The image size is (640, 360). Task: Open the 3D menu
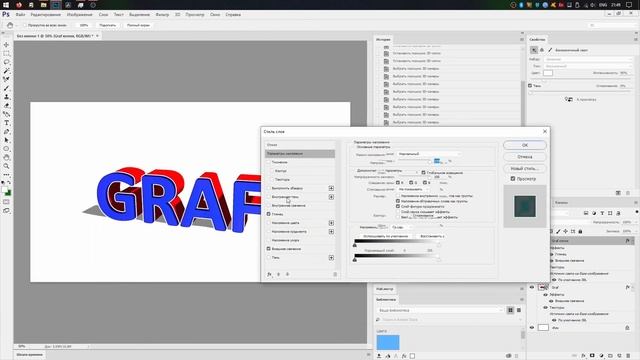coord(178,14)
